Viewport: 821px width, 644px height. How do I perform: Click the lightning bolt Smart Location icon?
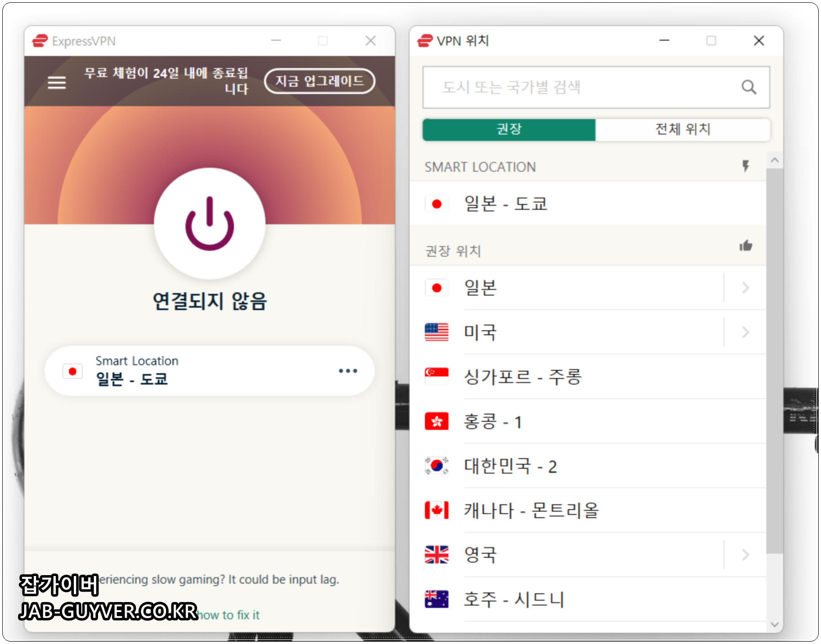coord(746,166)
